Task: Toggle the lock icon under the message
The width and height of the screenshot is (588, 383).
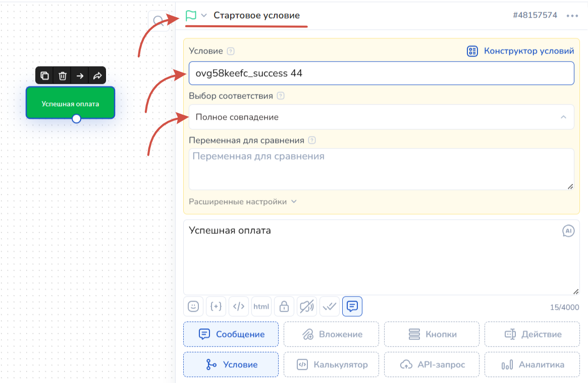Action: tap(284, 306)
